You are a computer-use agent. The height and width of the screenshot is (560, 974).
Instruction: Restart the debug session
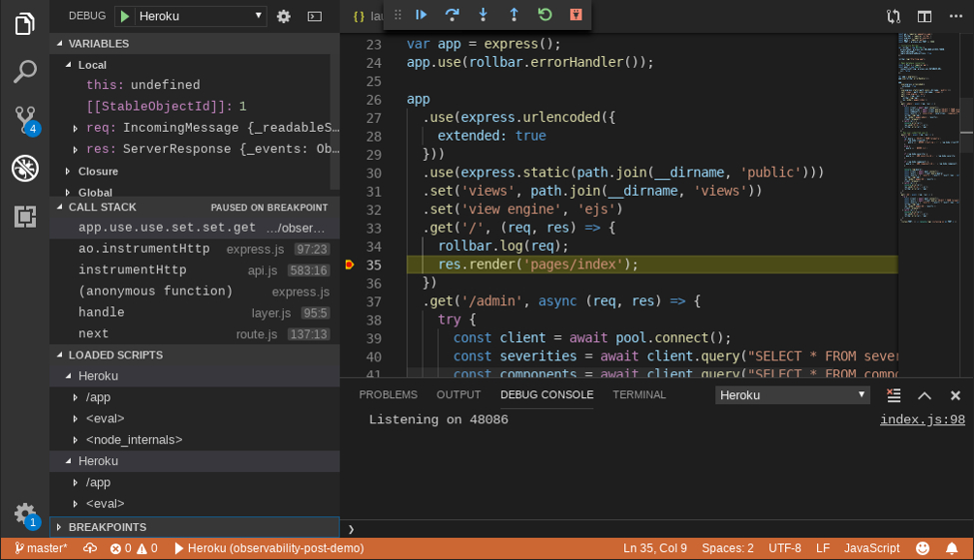pos(544,15)
